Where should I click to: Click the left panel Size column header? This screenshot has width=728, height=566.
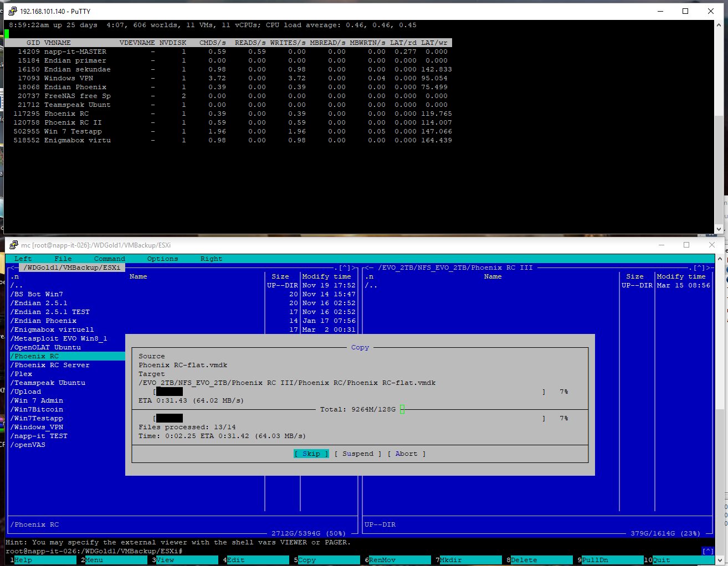click(x=280, y=276)
